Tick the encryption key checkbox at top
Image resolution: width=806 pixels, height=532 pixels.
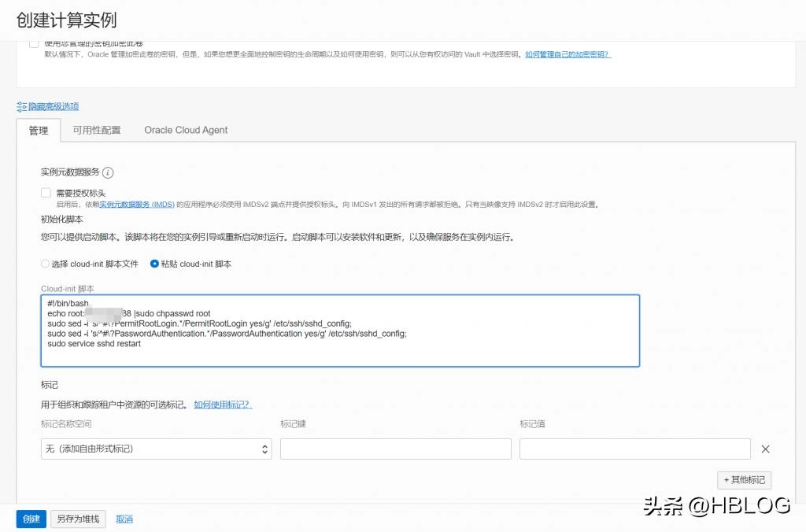[x=34, y=44]
